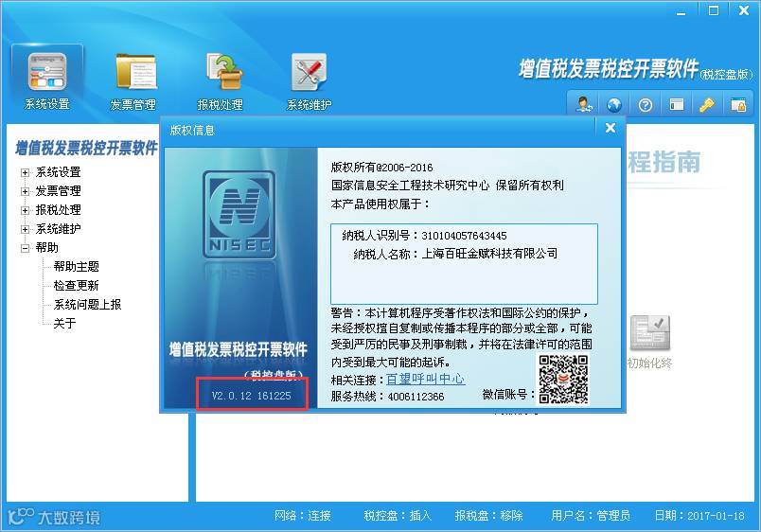Expand the 报税处理 tree node
Viewport: 761px width, 532px height.
25,210
